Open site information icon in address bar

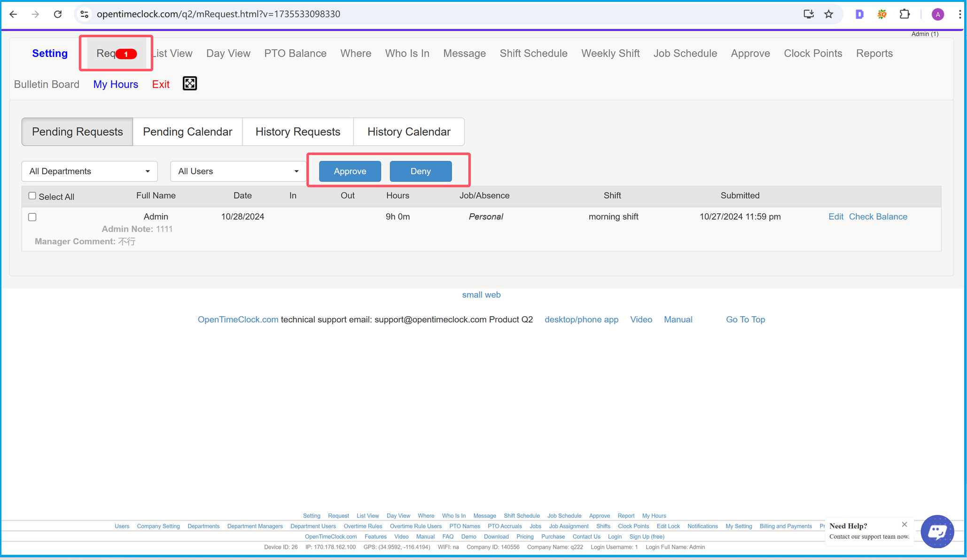[x=85, y=14]
